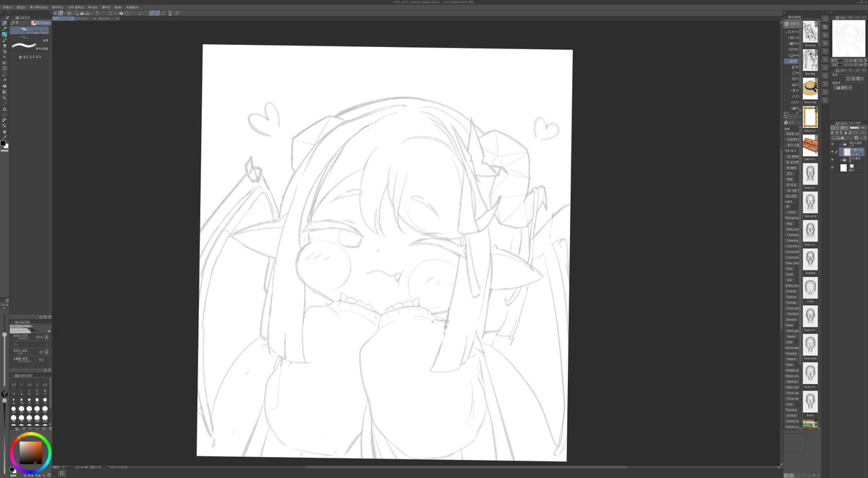The height and width of the screenshot is (478, 868).
Task: Open the expression color dropdown
Action: click(x=843, y=88)
